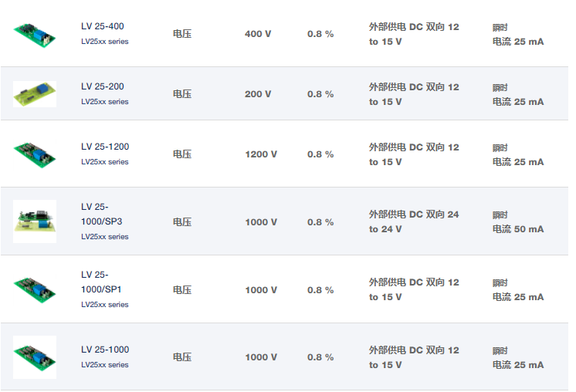Click the 电流 50 mA value
576x392 pixels.
pos(518,229)
